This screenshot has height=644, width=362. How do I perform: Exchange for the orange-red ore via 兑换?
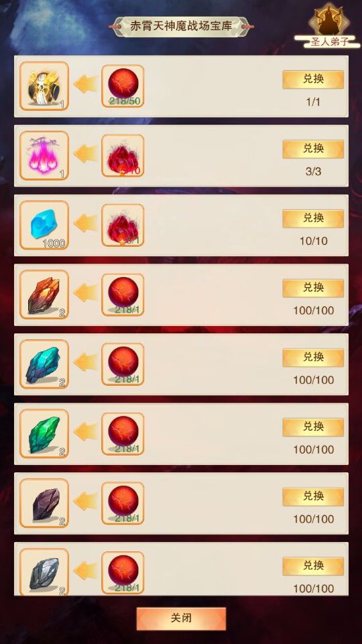pos(313,288)
